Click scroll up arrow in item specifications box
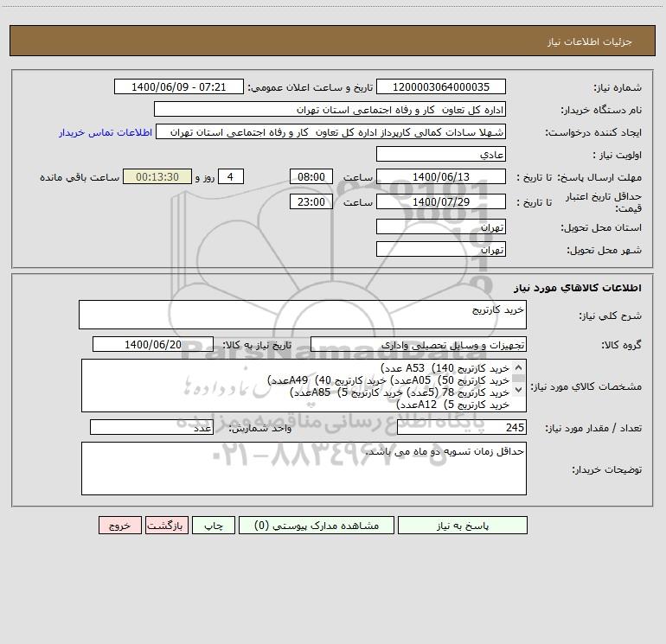This screenshot has height=644, width=666. (x=518, y=367)
